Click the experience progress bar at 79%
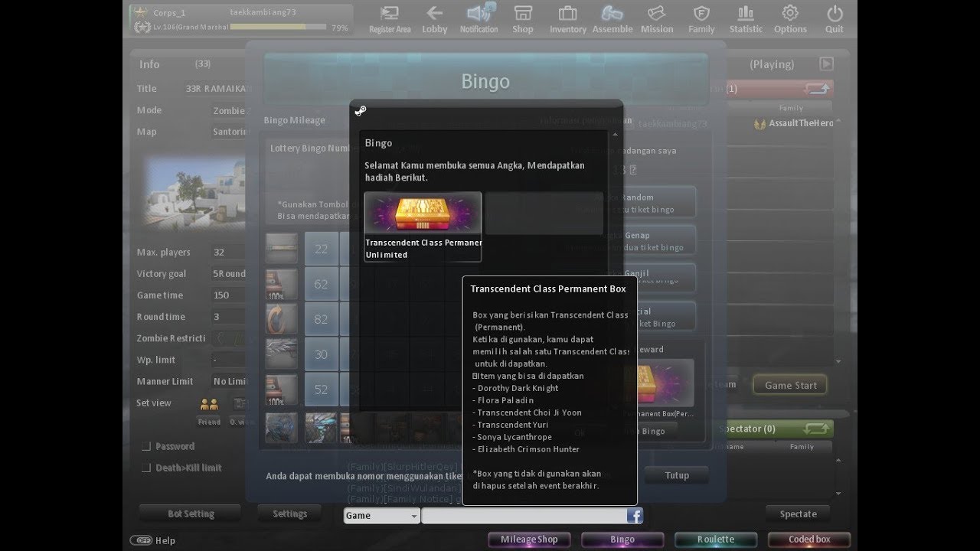 click(279, 28)
